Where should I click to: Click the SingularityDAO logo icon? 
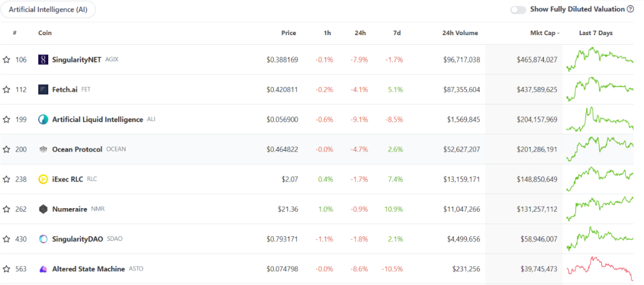click(x=43, y=238)
